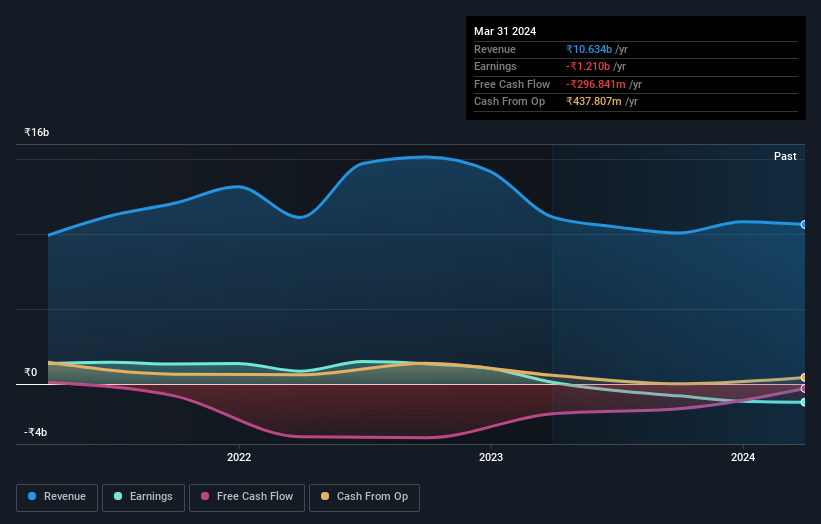Click the ₹437.807m cash from op value
Viewport: 821px width, 524px height.
pos(594,102)
